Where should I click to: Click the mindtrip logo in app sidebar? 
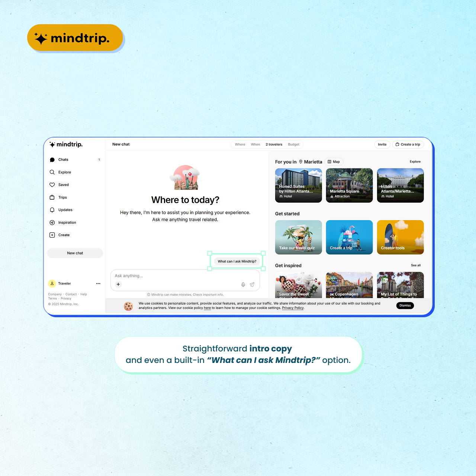click(66, 144)
